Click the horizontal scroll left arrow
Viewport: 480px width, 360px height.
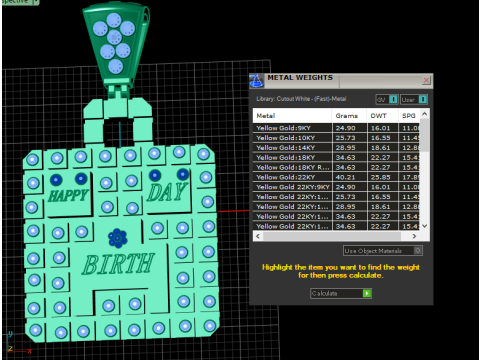(258, 236)
